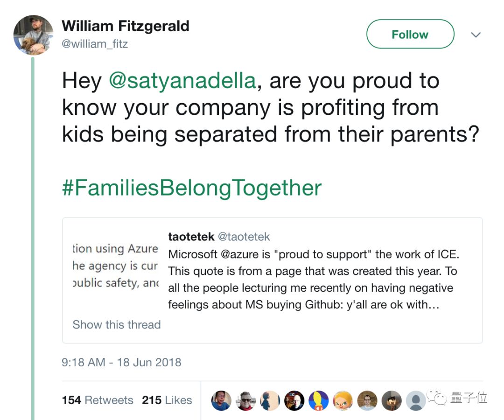
Task: Click liker avatar wearing sunglasses
Action: point(246,401)
